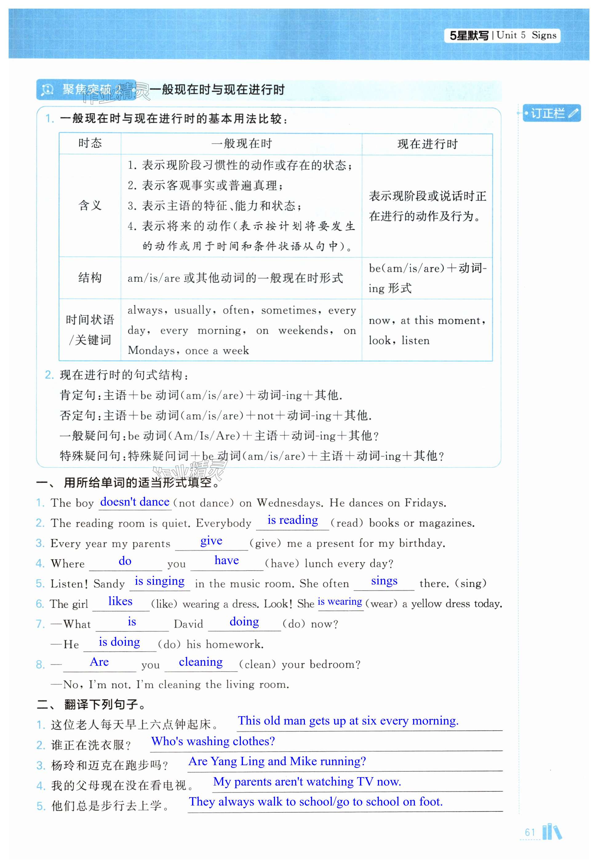Click the 'is singing' answer blank

159,581
